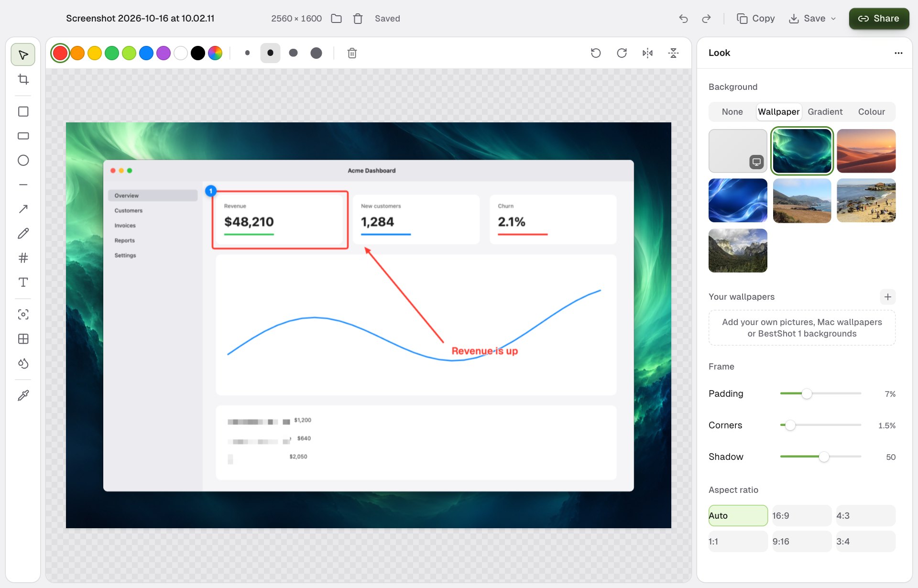Select the pixelate grid tool
This screenshot has height=588, width=918.
pos(23,339)
